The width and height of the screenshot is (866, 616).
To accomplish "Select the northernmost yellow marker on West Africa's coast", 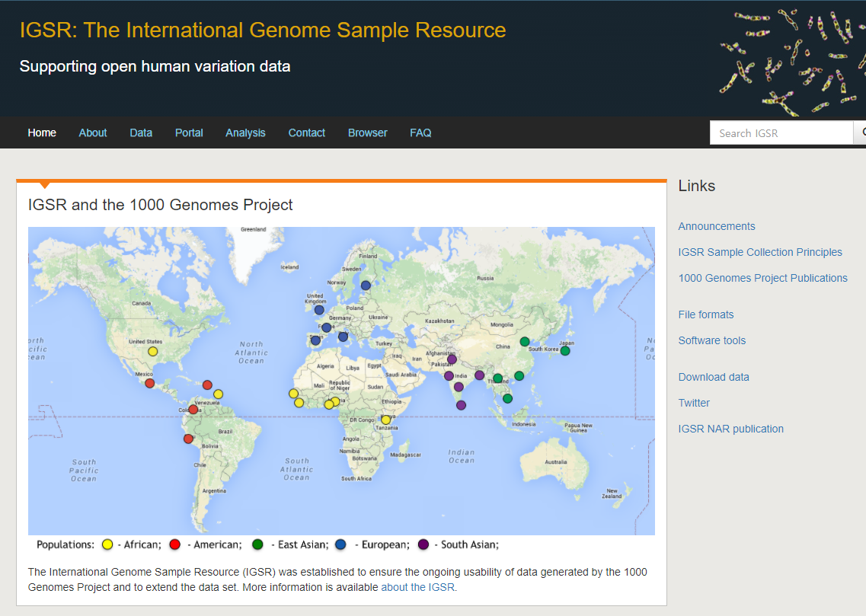I will pyautogui.click(x=293, y=394).
